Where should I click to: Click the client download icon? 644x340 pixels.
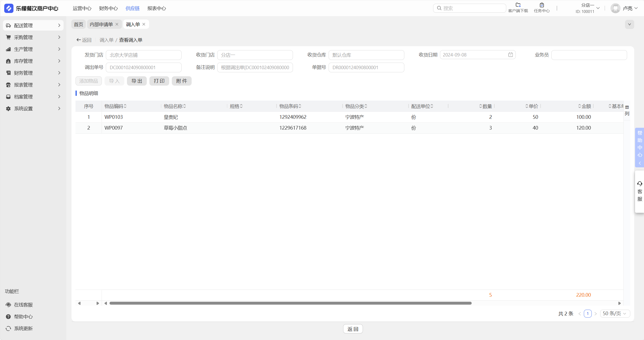518,5
